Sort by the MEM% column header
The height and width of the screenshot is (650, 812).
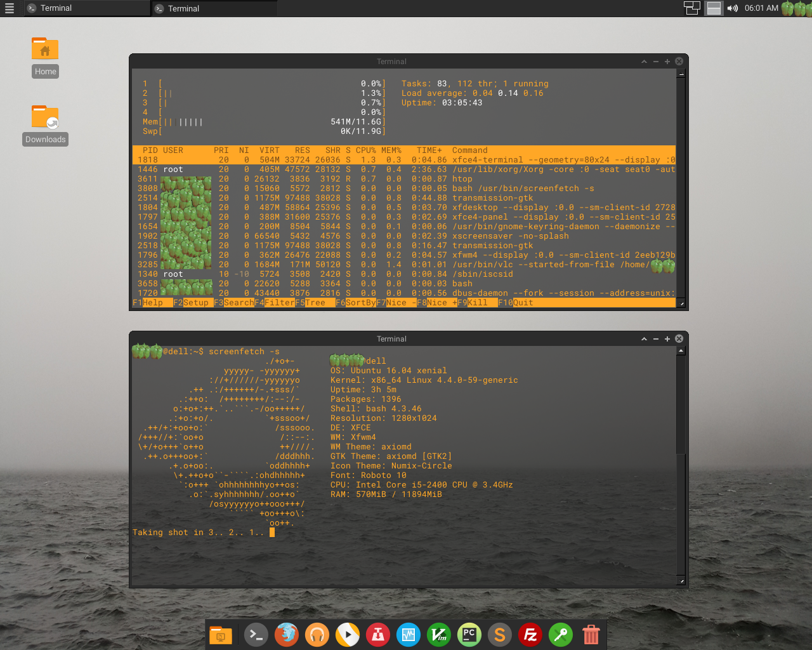tap(391, 150)
